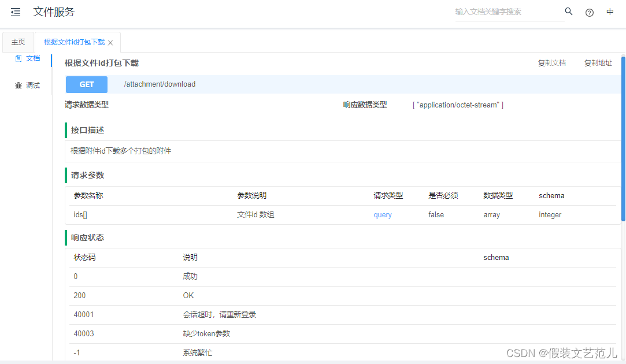Click the false required value
Viewport: 626px width, 364px height.
(x=436, y=215)
